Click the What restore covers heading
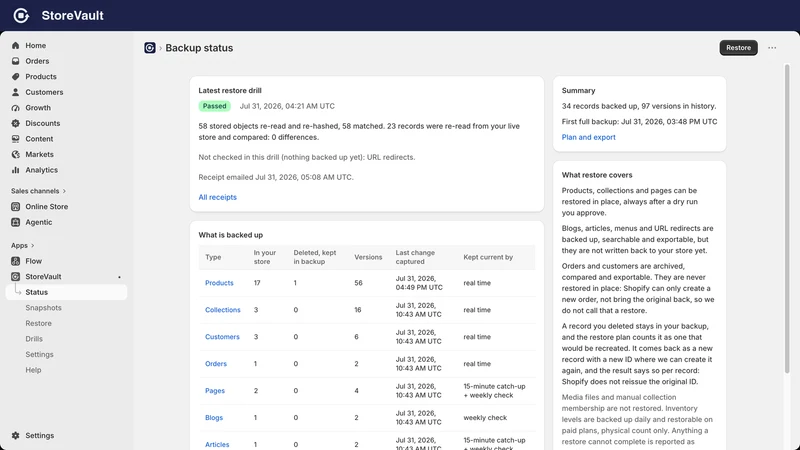 tap(597, 175)
